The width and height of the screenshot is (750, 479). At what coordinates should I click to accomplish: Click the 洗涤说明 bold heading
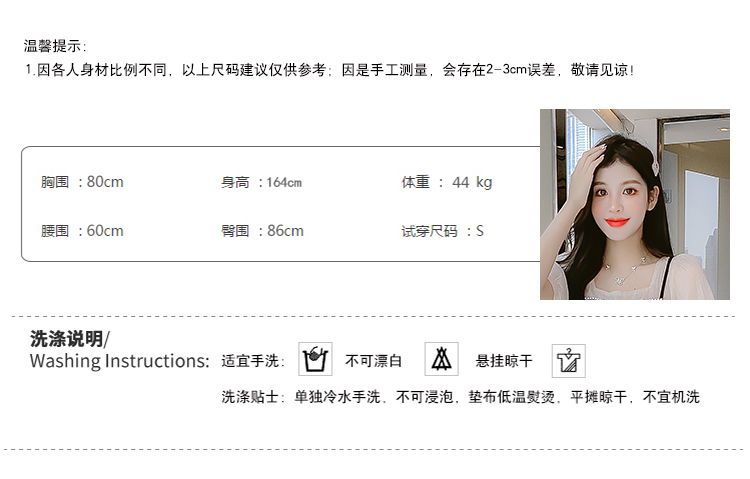point(70,338)
